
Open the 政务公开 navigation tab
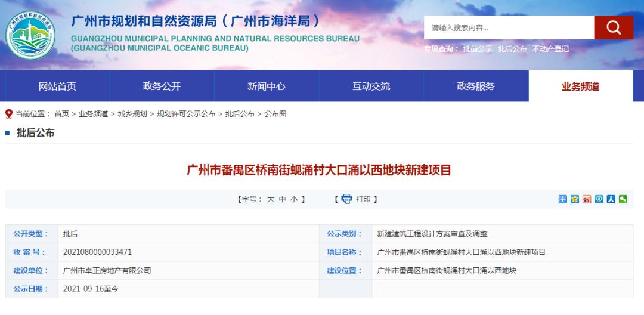tap(162, 87)
